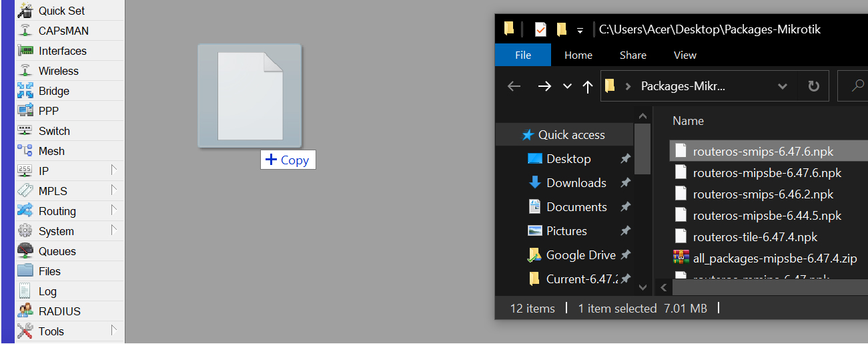Open Documents in Quick access
868x344 pixels.
click(576, 207)
